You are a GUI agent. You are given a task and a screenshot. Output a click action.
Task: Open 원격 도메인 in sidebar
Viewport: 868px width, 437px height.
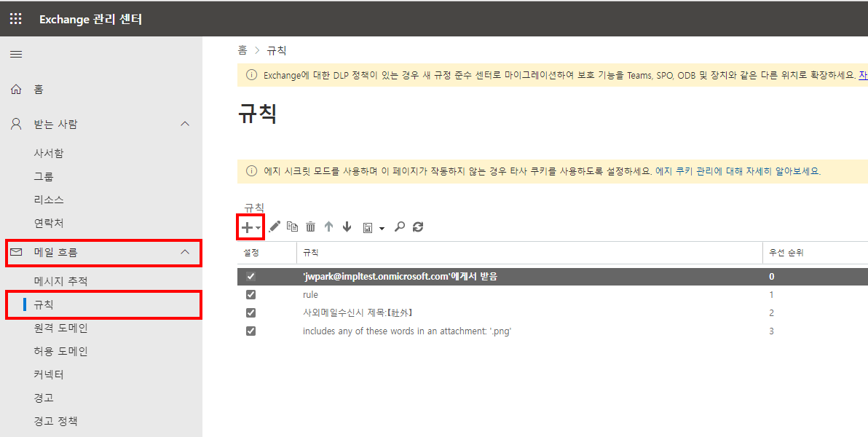61,328
